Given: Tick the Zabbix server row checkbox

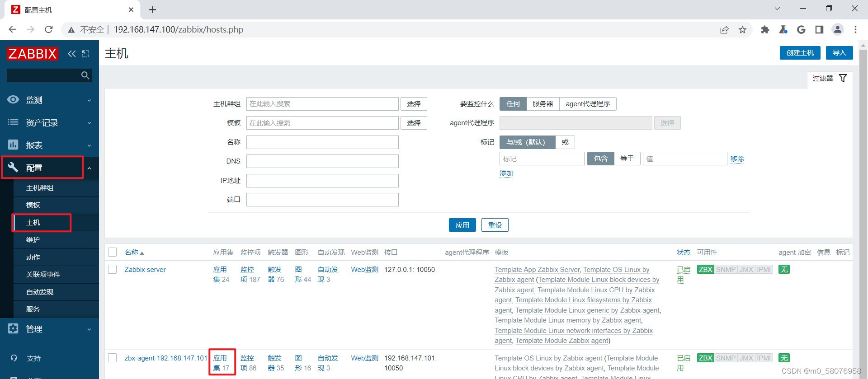Looking at the screenshot, I should 113,269.
